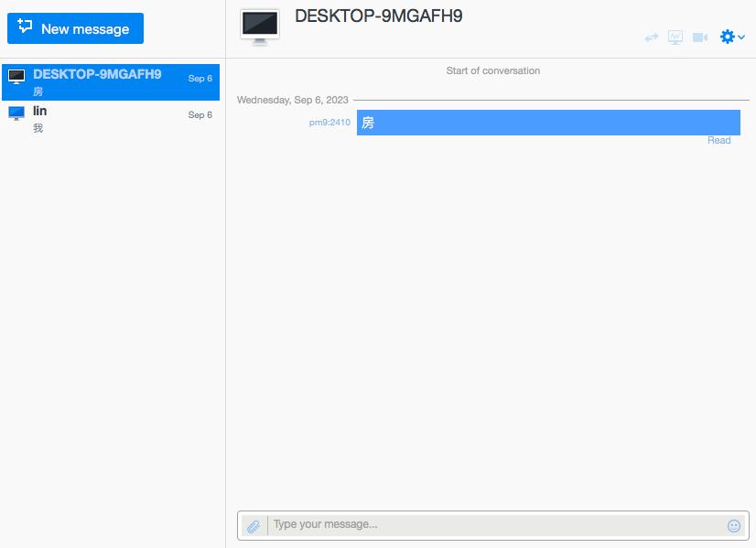Attach a file using the paperclip icon
This screenshot has height=548, width=756.
pyautogui.click(x=254, y=526)
